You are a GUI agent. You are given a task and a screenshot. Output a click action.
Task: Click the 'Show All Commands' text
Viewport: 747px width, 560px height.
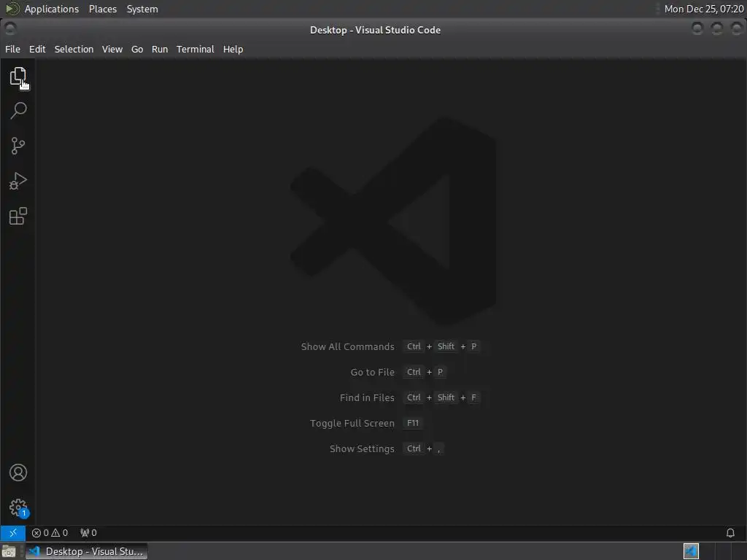point(347,346)
